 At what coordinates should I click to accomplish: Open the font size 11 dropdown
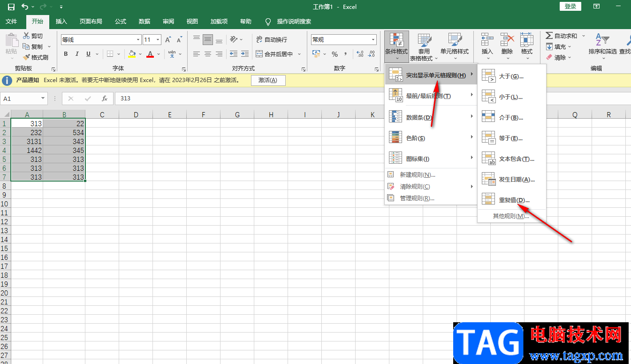pos(158,40)
